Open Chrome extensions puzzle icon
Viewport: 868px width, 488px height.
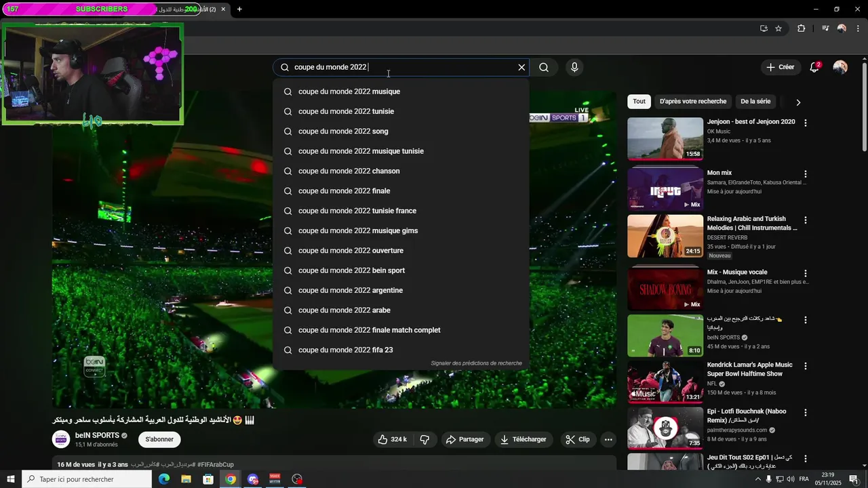tap(802, 28)
